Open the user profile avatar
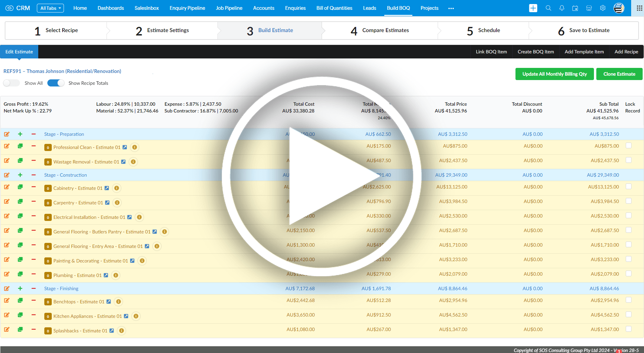The height and width of the screenshot is (353, 644). pos(619,8)
